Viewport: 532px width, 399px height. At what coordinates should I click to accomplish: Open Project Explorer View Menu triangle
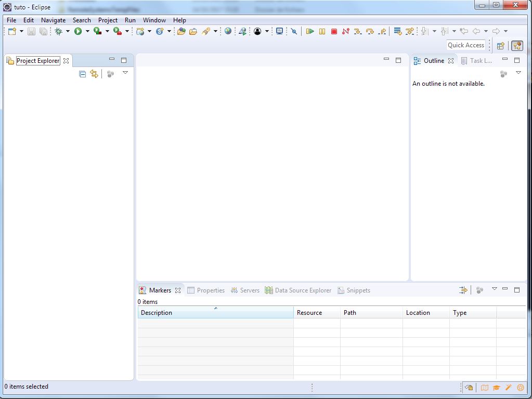[125, 73]
